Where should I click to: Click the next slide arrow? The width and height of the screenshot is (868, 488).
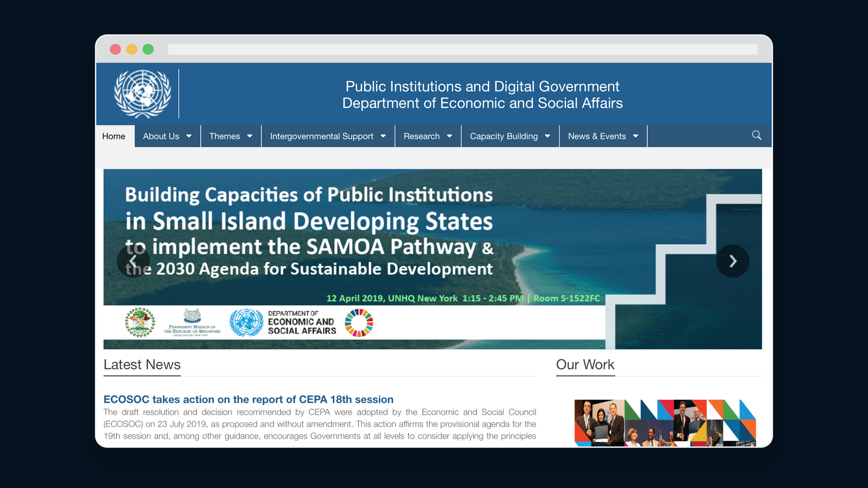[x=732, y=261]
